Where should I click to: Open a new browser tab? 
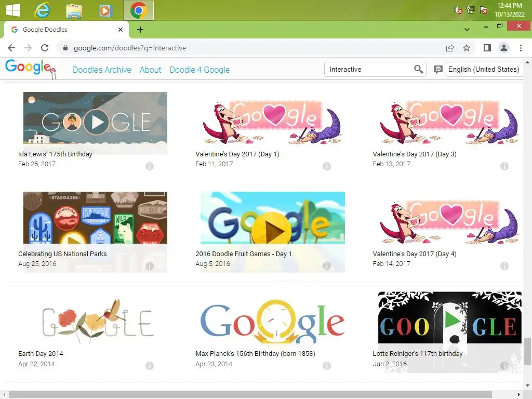(x=140, y=30)
